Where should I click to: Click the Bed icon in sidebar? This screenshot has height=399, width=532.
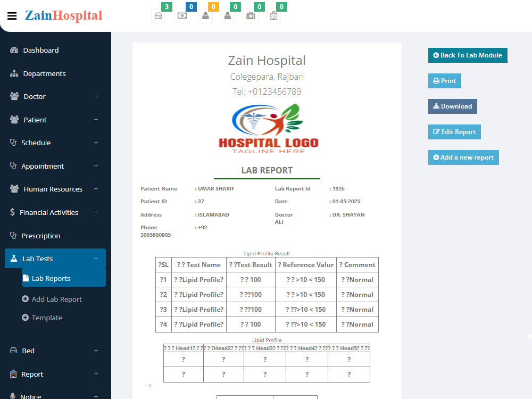click(14, 351)
